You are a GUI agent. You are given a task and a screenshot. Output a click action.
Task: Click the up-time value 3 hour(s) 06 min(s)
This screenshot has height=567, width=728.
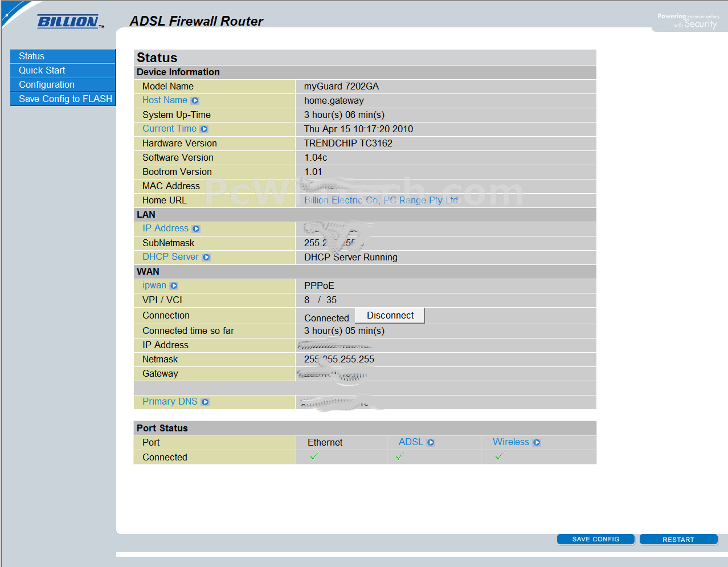344,115
